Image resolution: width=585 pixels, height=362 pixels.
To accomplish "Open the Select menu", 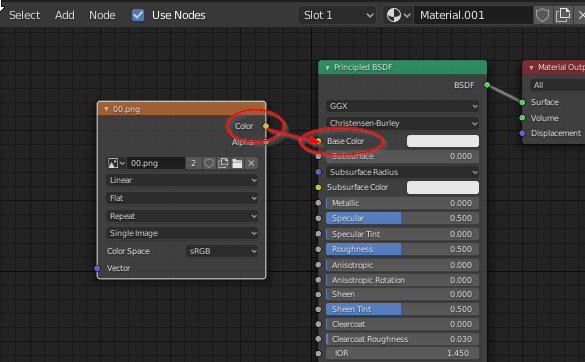I will (x=25, y=15).
